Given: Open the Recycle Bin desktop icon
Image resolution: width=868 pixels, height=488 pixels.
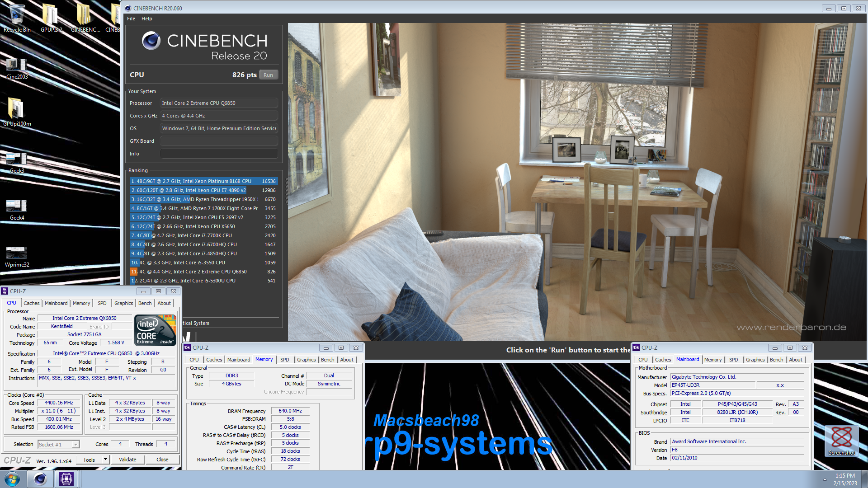Looking at the screenshot, I should [x=17, y=18].
